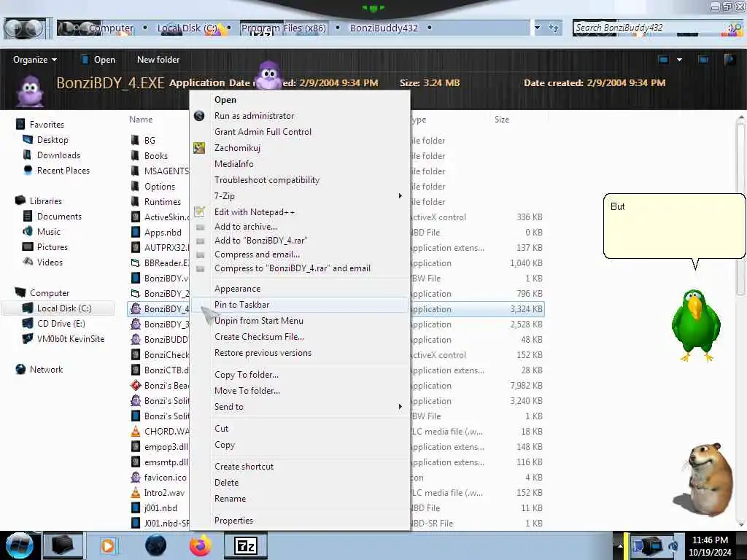Click the CHORD.WAV VLC cone icon

pos(136,432)
